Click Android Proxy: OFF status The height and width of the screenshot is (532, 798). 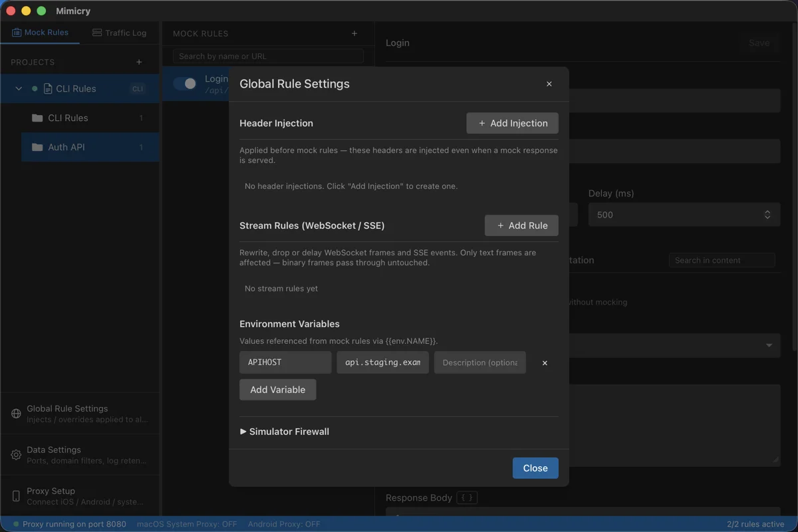284,524
